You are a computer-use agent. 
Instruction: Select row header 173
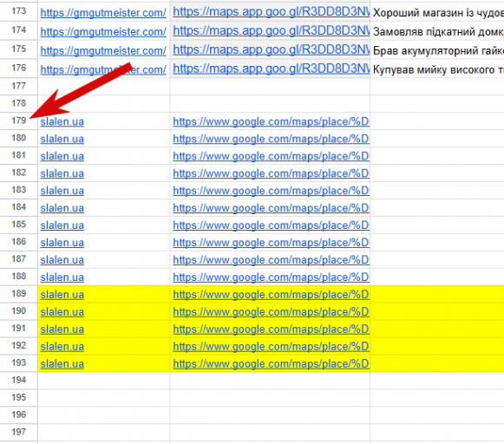coord(18,11)
